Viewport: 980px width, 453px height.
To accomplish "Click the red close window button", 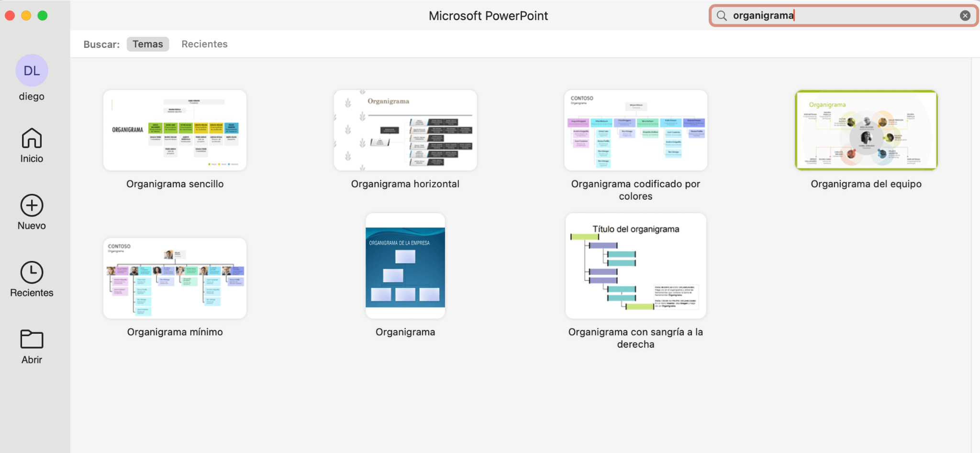I will coord(10,15).
